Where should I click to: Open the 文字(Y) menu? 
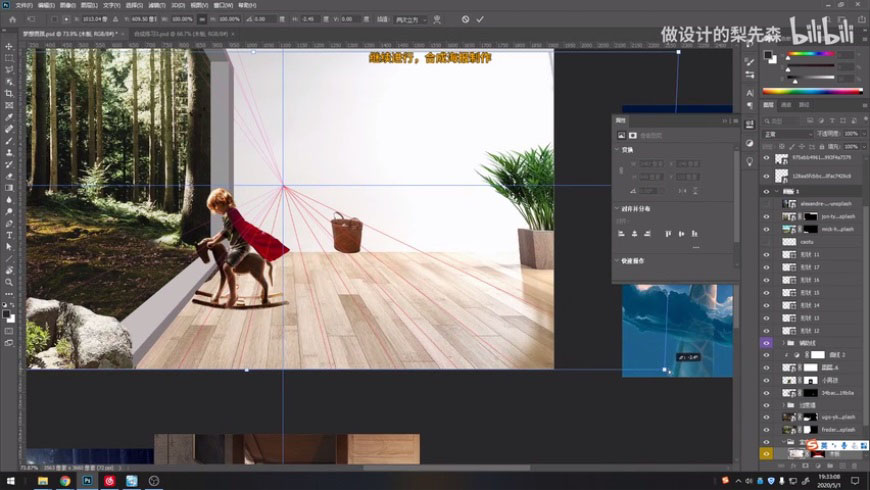click(x=112, y=5)
